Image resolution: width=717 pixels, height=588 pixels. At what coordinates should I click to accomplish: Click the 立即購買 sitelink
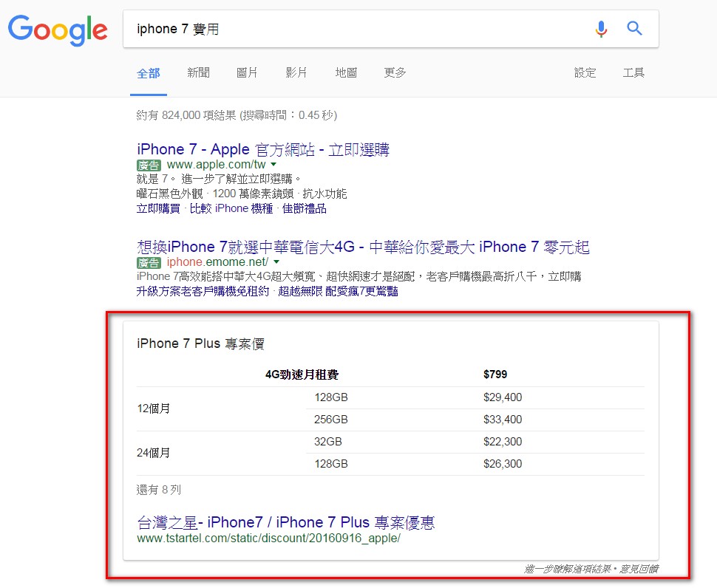coord(158,209)
